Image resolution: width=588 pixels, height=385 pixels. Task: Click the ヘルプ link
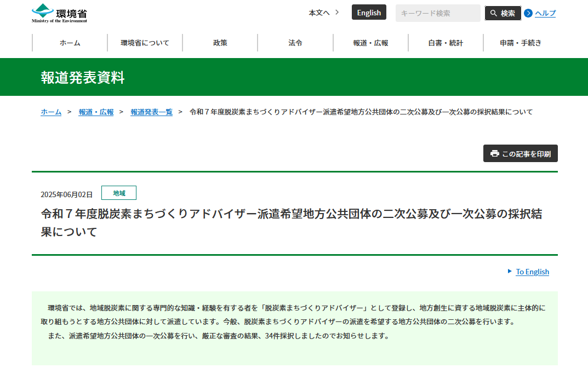[x=544, y=13]
